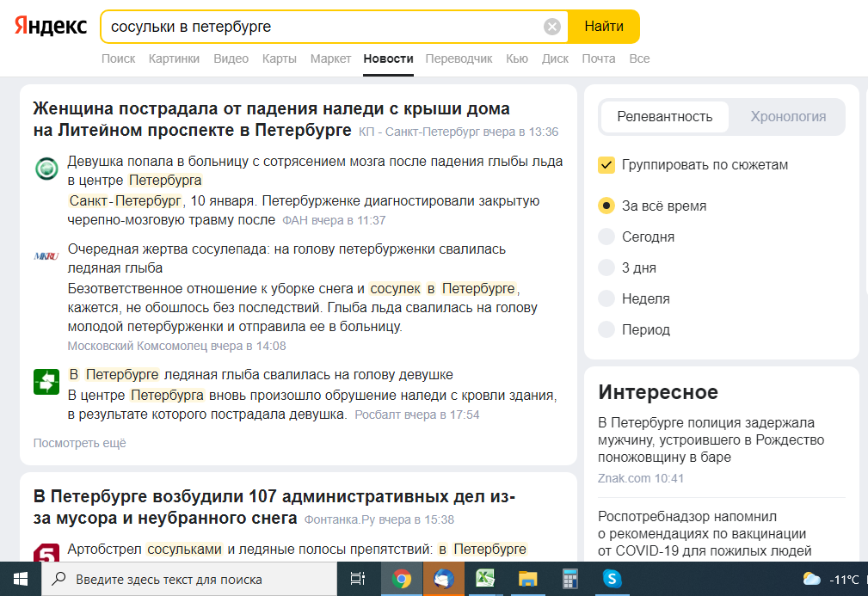Image resolution: width=868 pixels, height=596 pixels.
Task: Open the FAN source icon next to first article
Action: tap(46, 169)
